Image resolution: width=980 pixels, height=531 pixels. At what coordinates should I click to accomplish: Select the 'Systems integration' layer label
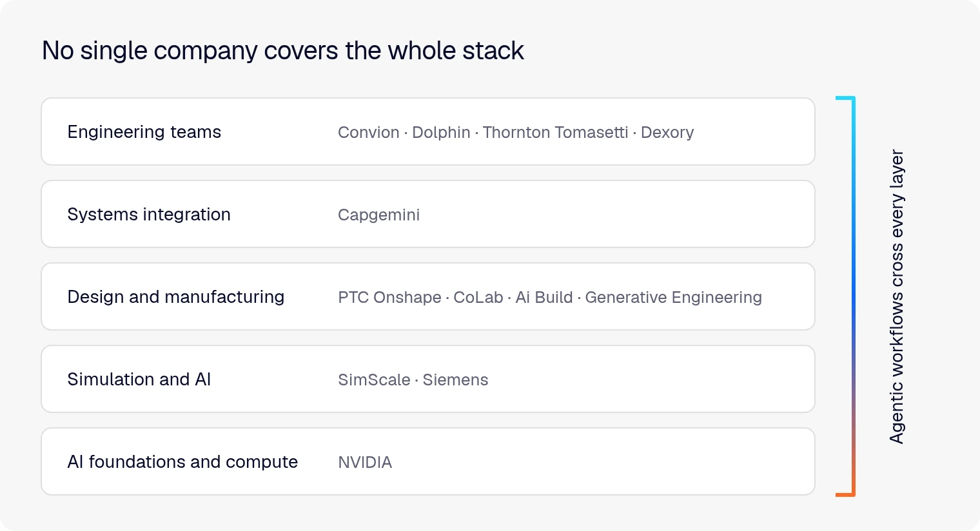click(149, 215)
